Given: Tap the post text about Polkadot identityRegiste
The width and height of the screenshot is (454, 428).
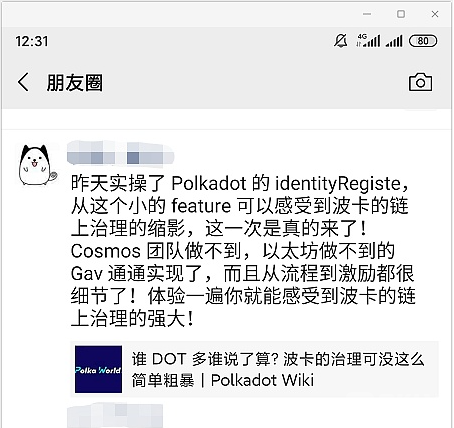Looking at the screenshot, I should pyautogui.click(x=243, y=251).
